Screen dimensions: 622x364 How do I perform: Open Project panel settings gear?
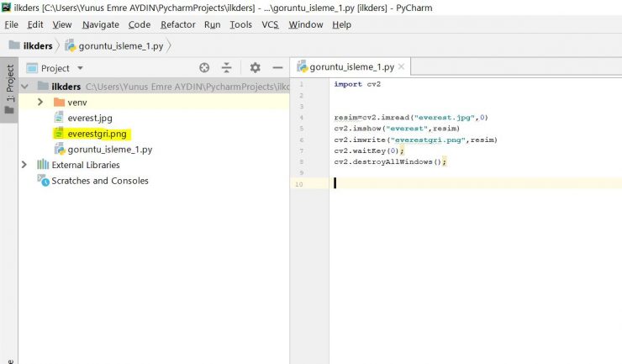pyautogui.click(x=256, y=68)
